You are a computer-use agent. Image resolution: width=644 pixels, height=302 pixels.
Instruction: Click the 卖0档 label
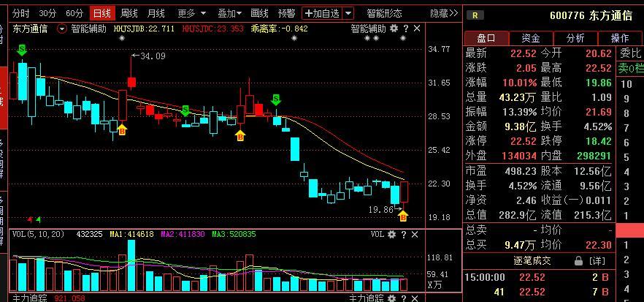click(x=632, y=68)
